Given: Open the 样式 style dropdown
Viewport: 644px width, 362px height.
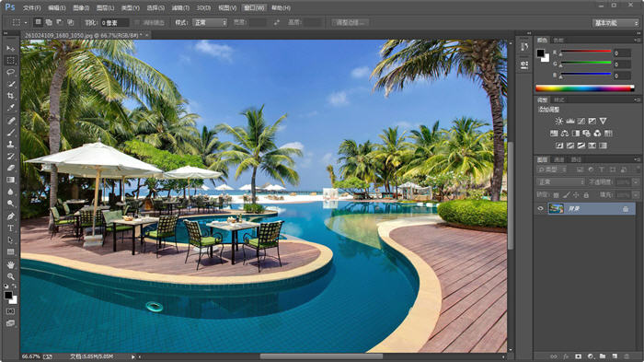Looking at the screenshot, I should pyautogui.click(x=210, y=23).
